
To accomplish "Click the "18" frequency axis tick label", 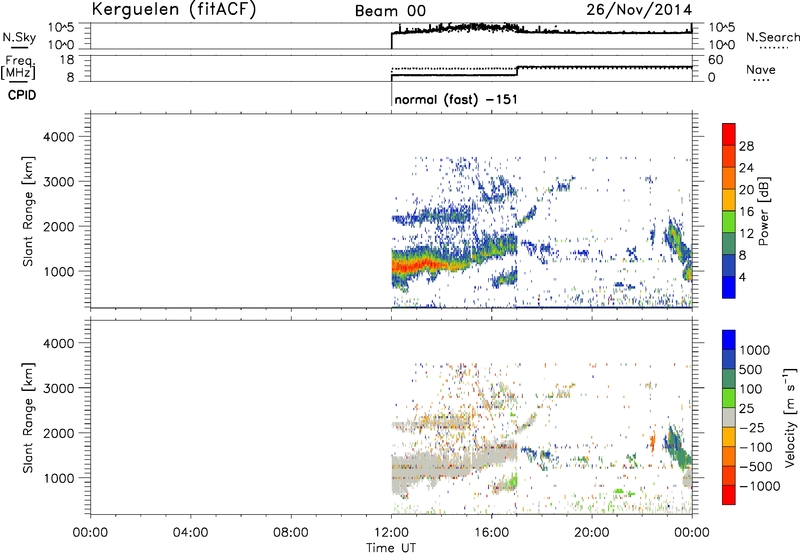I will 67,60.
